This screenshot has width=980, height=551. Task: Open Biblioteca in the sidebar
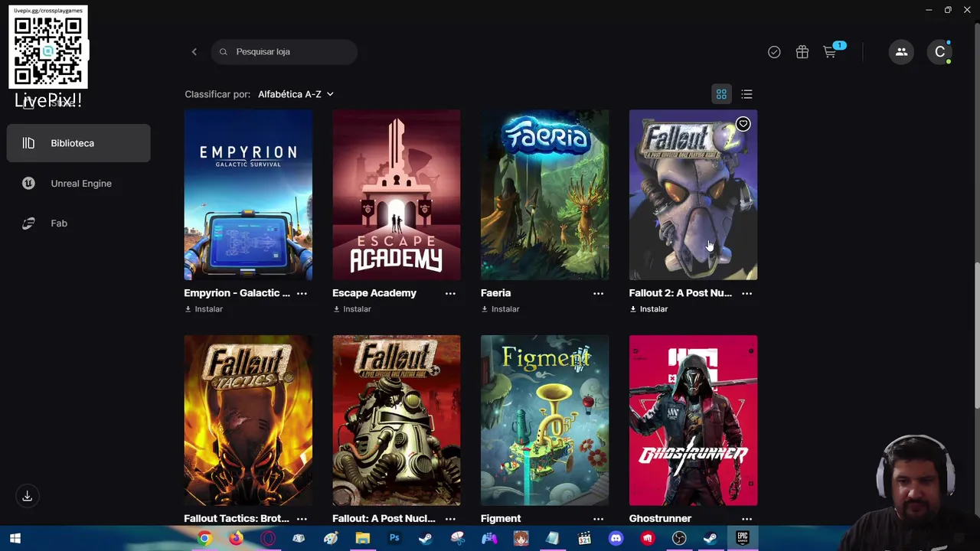[x=78, y=143]
